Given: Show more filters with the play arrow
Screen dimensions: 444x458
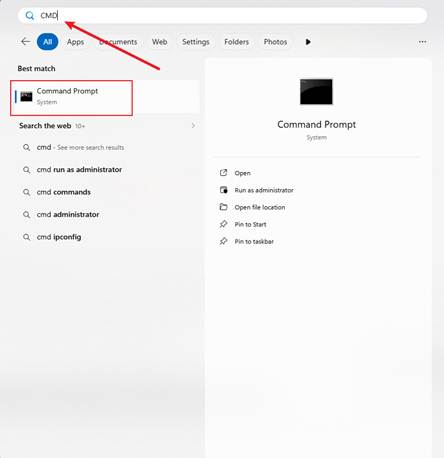Looking at the screenshot, I should tap(308, 42).
